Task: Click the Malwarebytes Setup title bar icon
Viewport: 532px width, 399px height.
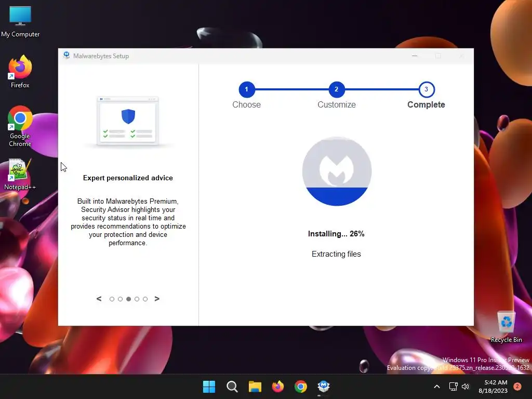Action: [66, 55]
